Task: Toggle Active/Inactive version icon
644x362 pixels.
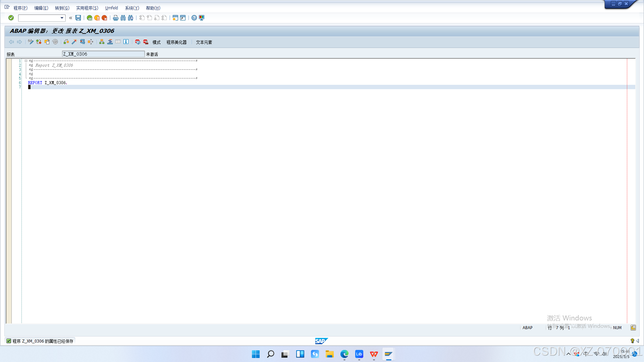Action: point(39,42)
